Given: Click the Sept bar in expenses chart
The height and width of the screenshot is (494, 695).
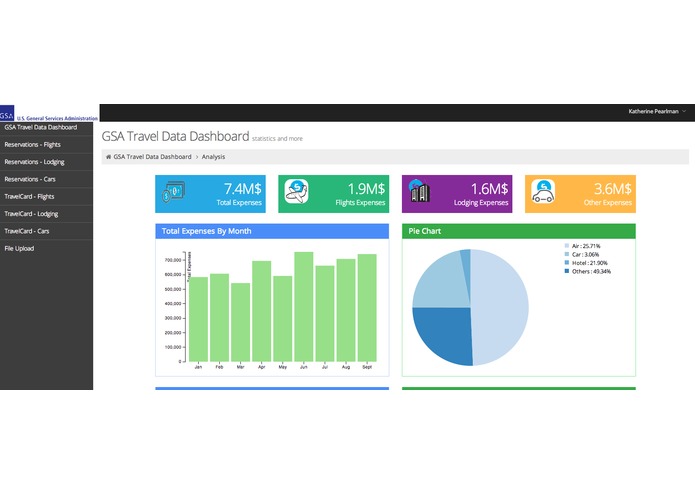Looking at the screenshot, I should (367, 308).
